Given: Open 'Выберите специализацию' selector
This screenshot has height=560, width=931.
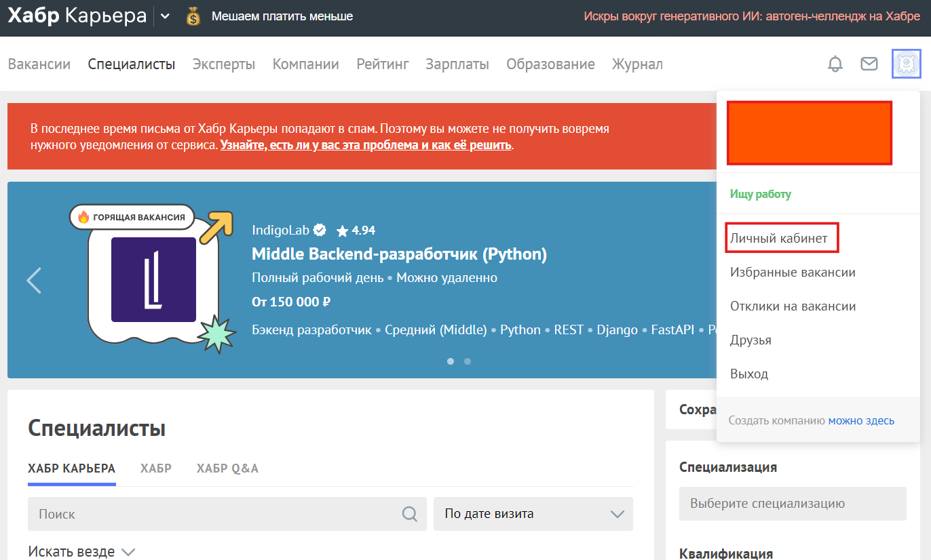Looking at the screenshot, I should (x=792, y=504).
